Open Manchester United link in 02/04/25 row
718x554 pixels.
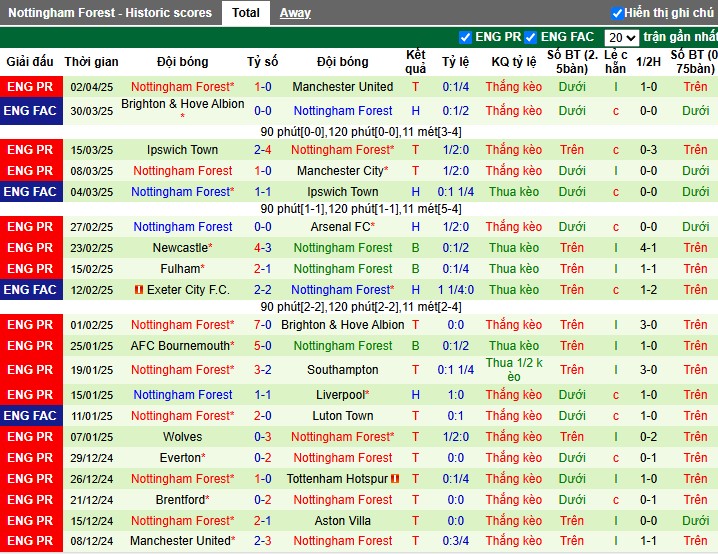click(x=343, y=87)
